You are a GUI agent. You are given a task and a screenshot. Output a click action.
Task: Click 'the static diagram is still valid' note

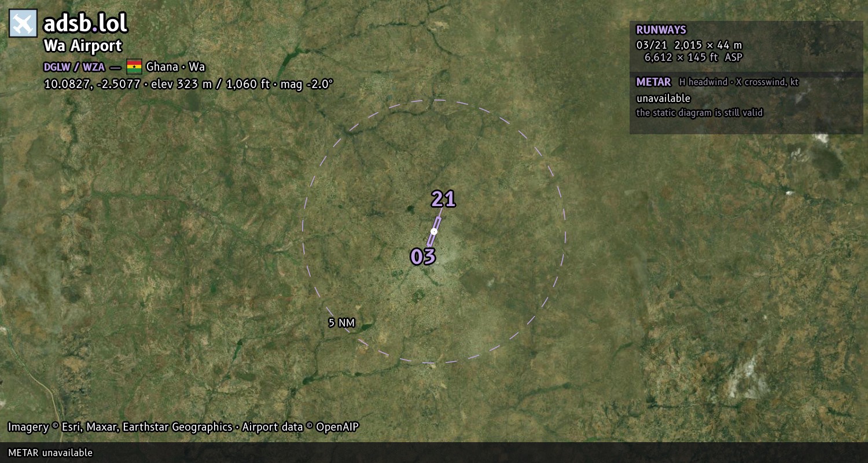(700, 113)
